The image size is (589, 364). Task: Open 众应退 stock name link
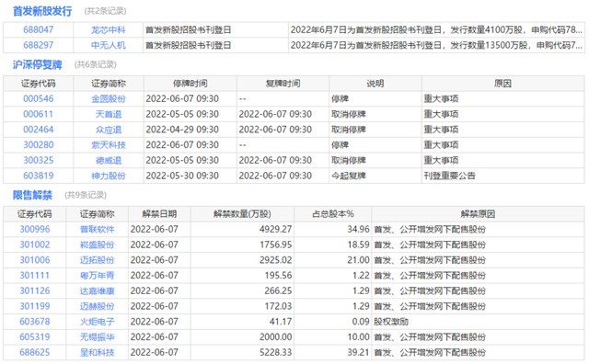coord(109,130)
